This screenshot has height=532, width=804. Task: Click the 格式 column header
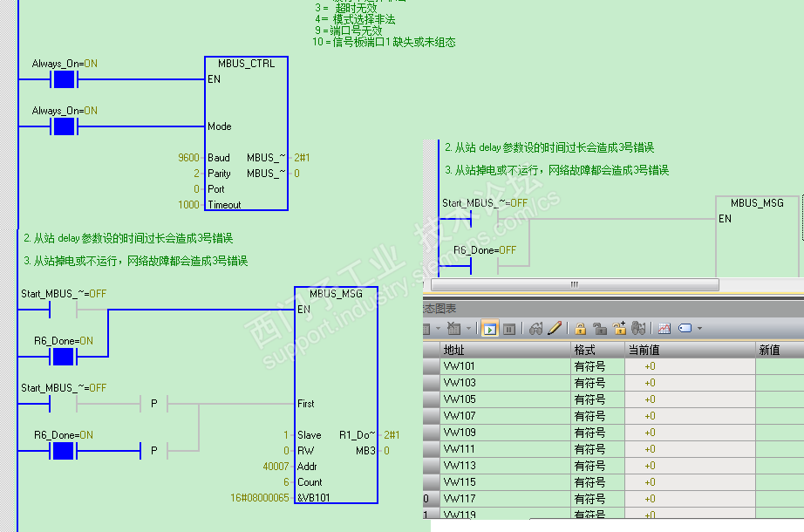(x=597, y=351)
